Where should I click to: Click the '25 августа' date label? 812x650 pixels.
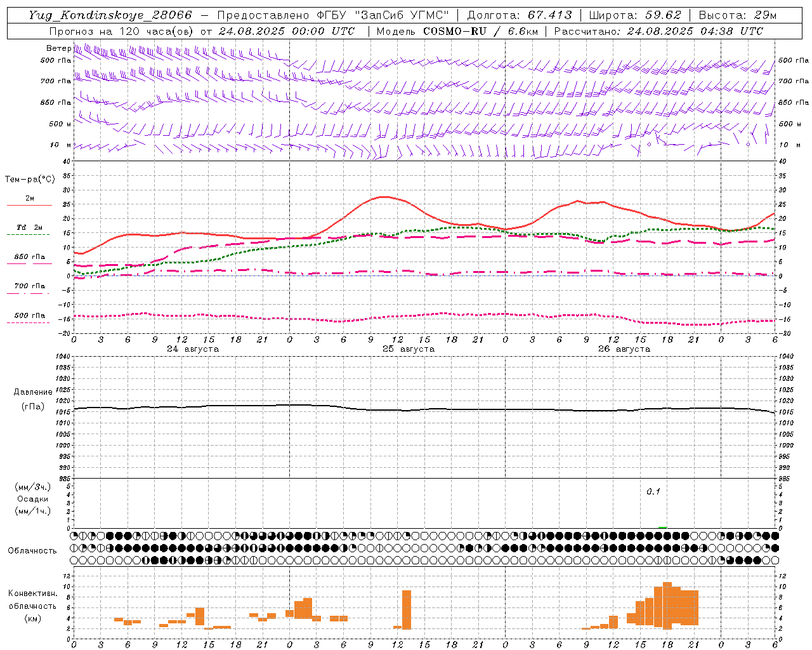[x=409, y=349]
